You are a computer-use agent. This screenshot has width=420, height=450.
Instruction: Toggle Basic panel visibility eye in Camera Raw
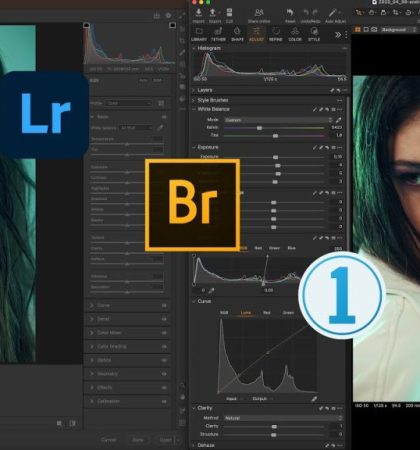tap(164, 117)
